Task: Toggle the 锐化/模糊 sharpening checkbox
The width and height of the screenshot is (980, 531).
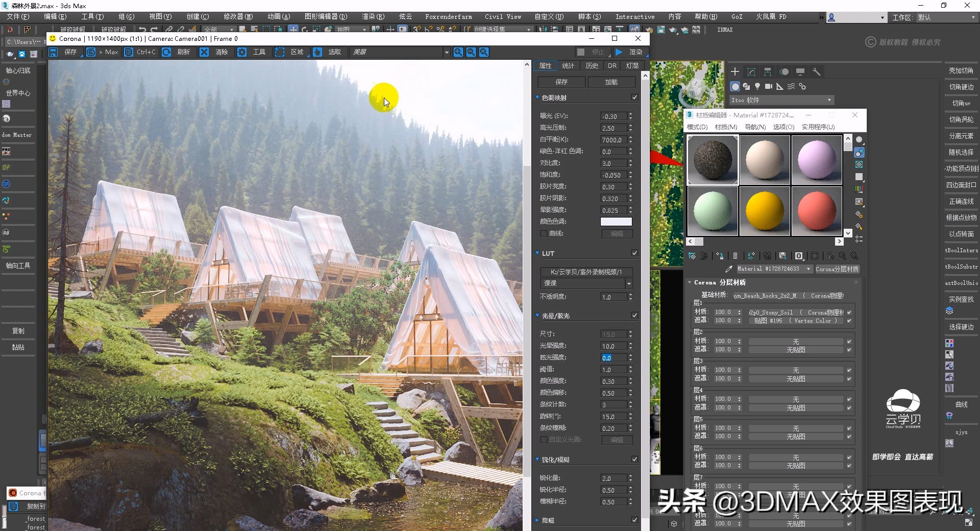Action: tap(634, 460)
